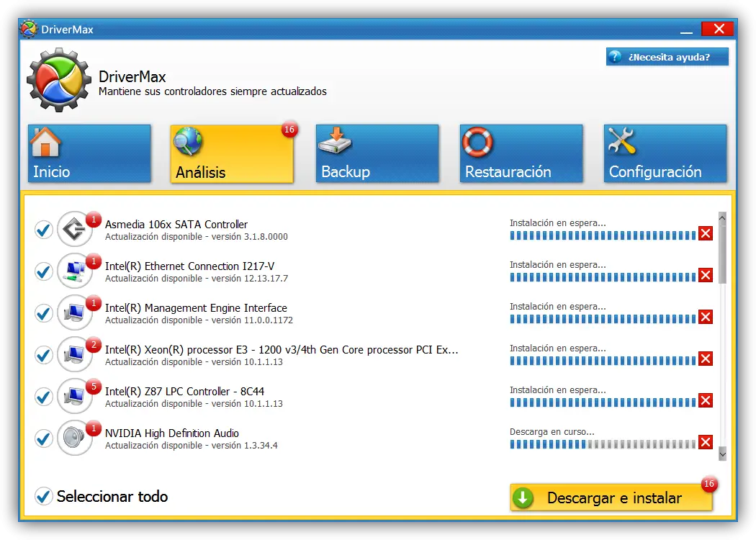Open the Inicio tab
Viewport: 756px width, 540px height.
point(89,153)
